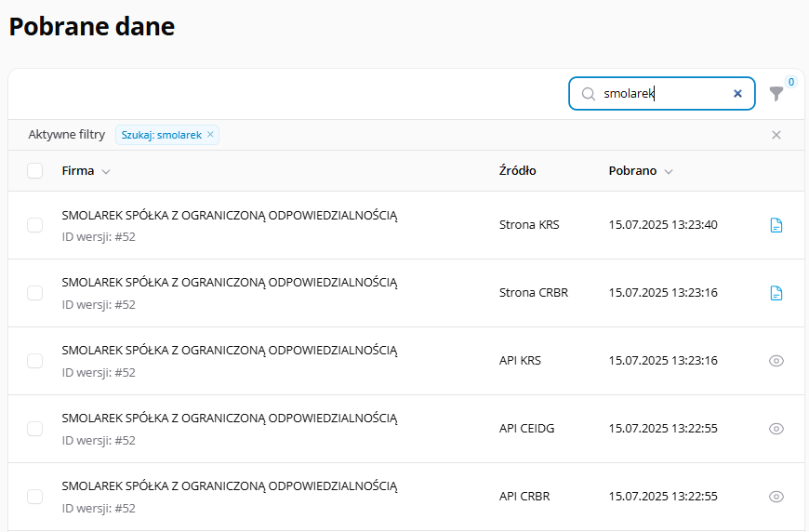Click company name in API CEIDG row
Screen dimensions: 809x532
[x=230, y=419]
